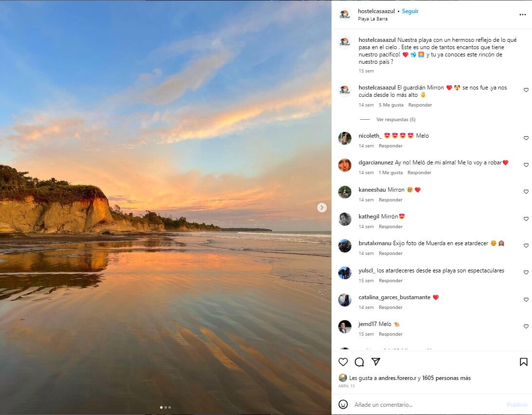Like nicoleth_'s comment
The image size is (532, 415).
click(x=526, y=138)
